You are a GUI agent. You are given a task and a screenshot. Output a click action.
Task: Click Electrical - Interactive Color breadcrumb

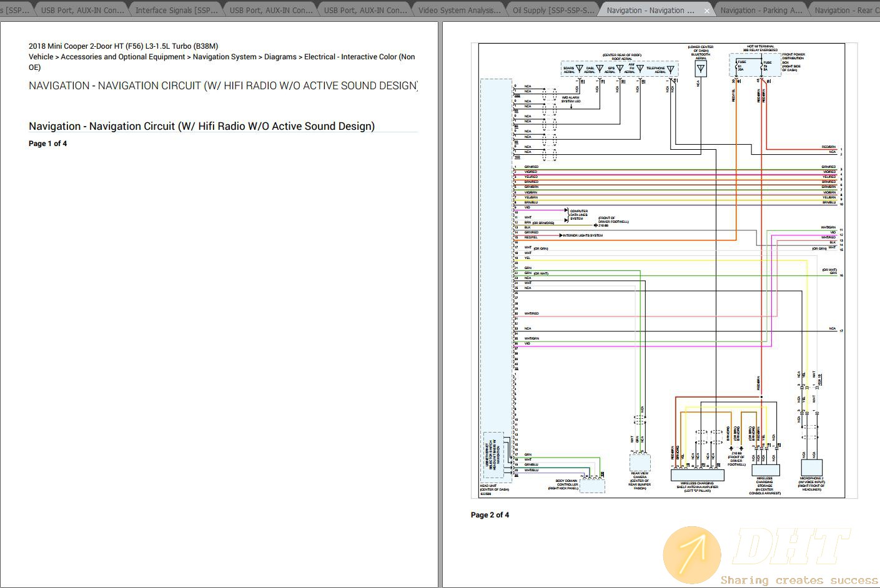click(x=223, y=62)
